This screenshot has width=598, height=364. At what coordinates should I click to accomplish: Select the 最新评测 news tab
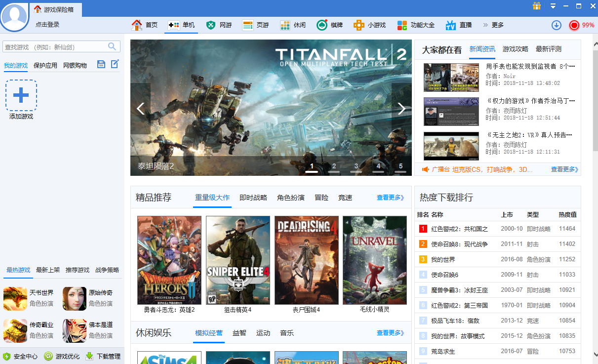549,49
